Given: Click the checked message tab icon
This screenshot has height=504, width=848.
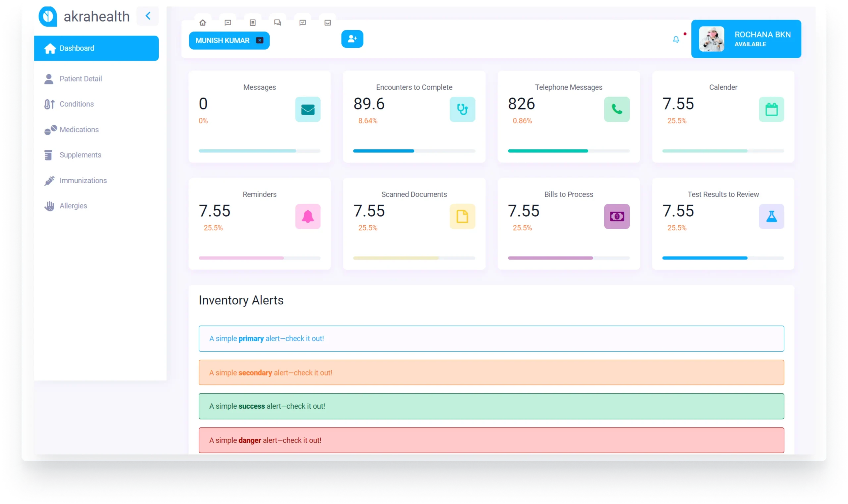Looking at the screenshot, I should click(x=303, y=23).
